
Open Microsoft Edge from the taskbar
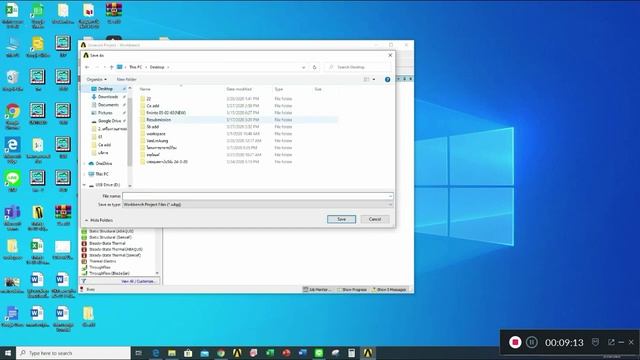pos(156,353)
